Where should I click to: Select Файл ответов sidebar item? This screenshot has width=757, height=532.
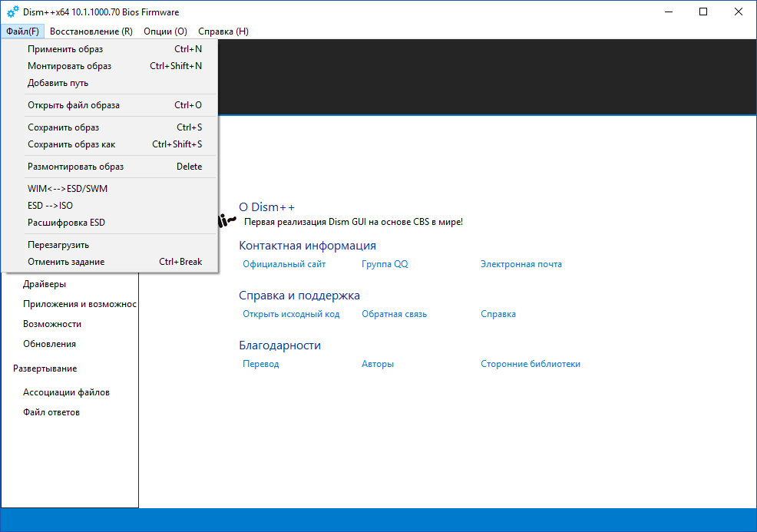pyautogui.click(x=51, y=411)
